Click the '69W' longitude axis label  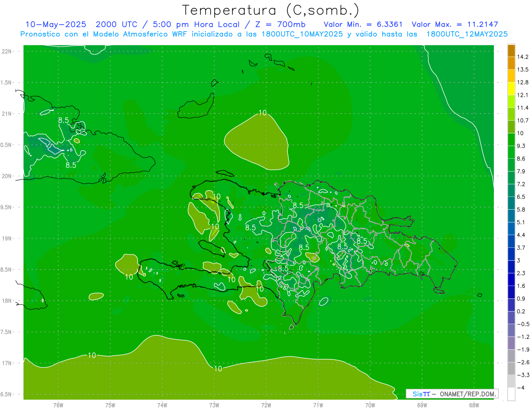pyautogui.click(x=422, y=405)
